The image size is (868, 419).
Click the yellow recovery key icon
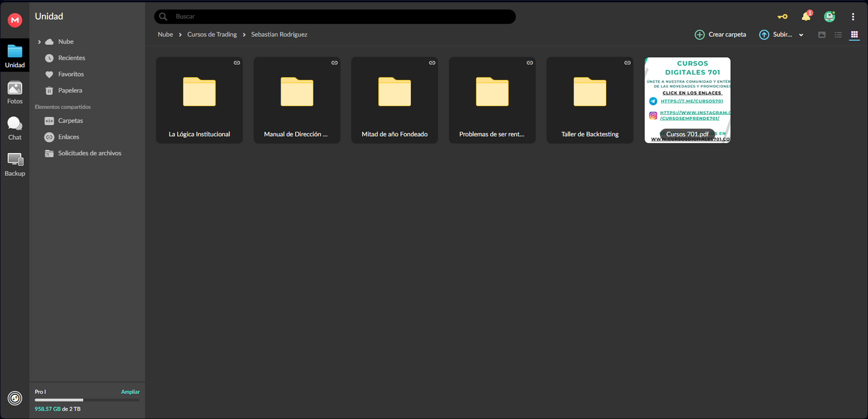pos(782,17)
